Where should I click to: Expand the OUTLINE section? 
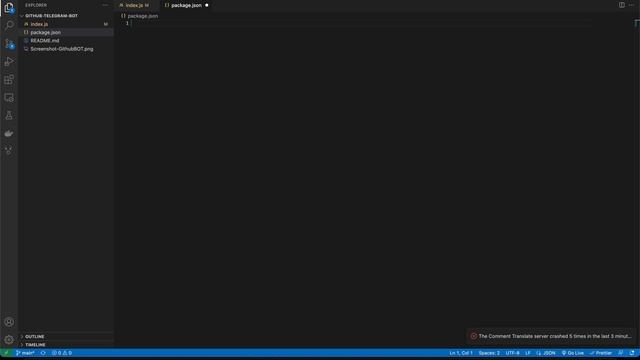pos(34,337)
